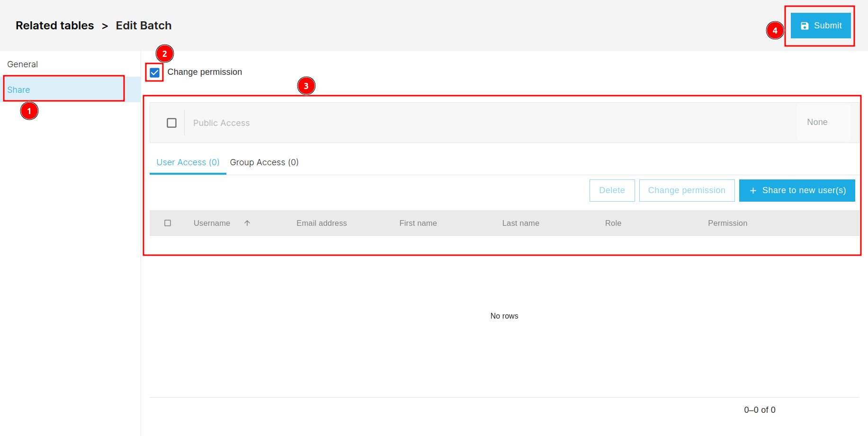868x436 pixels.
Task: Toggle the select-all checkbox in table header
Action: [x=168, y=223]
